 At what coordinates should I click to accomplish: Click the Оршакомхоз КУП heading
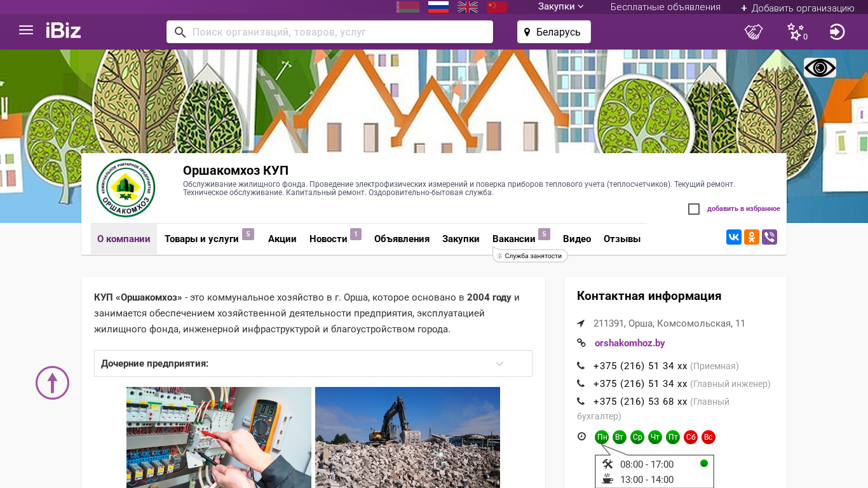[236, 170]
